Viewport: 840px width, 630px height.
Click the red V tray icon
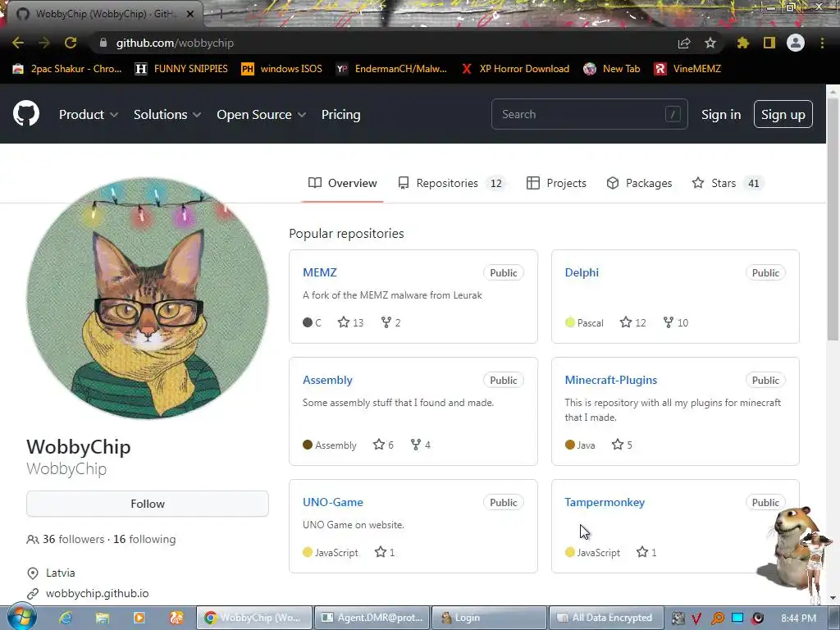tap(696, 619)
